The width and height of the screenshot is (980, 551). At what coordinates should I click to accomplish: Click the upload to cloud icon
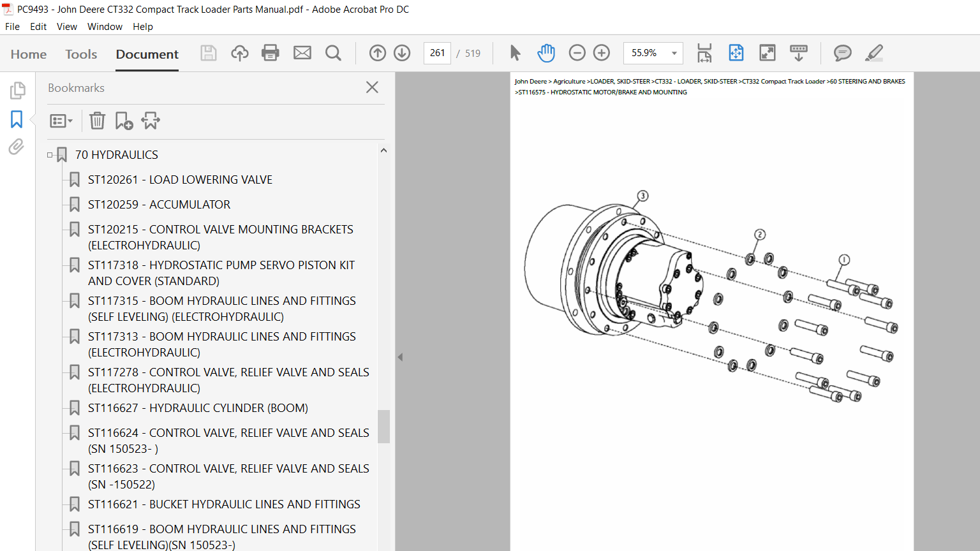[240, 53]
